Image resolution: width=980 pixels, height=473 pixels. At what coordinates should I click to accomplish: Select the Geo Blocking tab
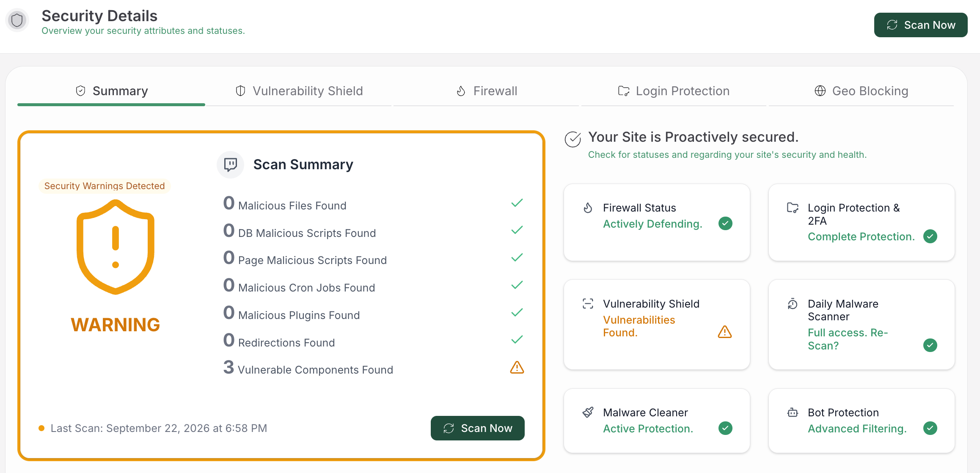(861, 91)
